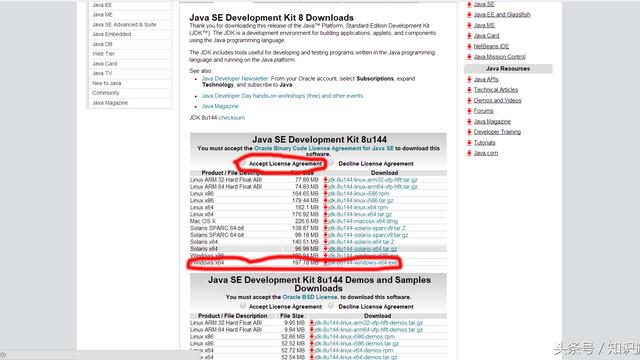Click red arrow icon beside Forums
The height and width of the screenshot is (360, 640).
tap(469, 111)
